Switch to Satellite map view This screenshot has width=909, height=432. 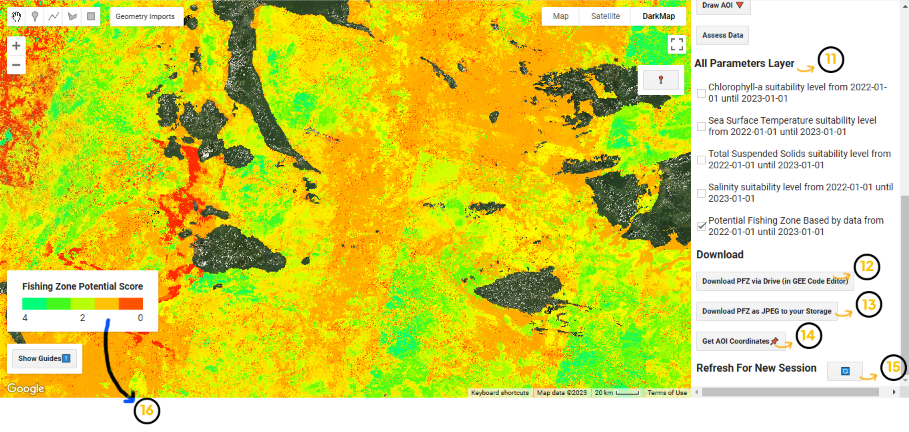tap(605, 16)
